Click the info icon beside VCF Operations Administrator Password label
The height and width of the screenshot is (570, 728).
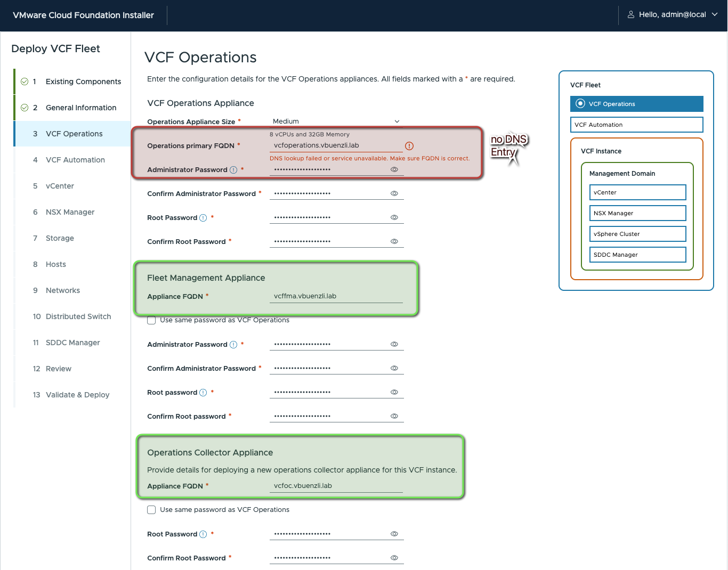point(233,170)
